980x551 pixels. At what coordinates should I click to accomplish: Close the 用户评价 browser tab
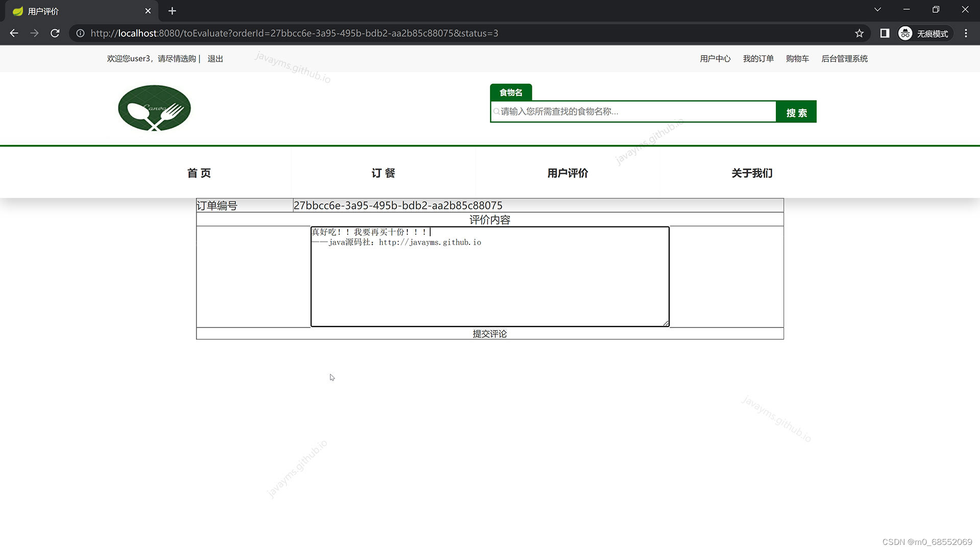148,11
